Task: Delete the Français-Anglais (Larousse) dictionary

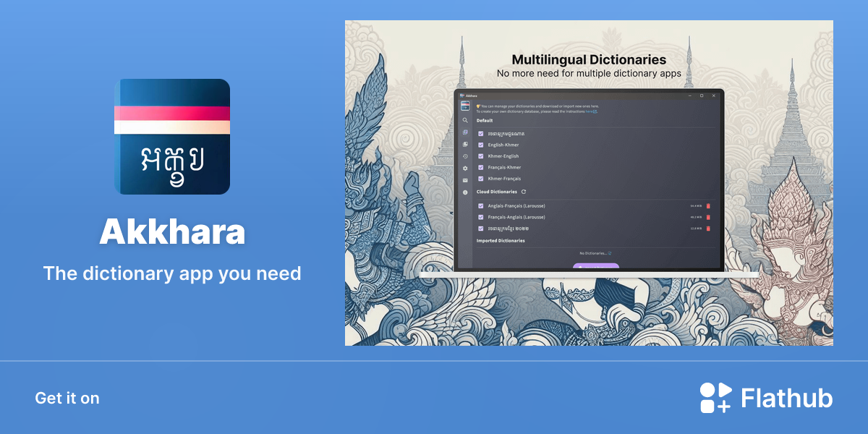Action: [708, 217]
